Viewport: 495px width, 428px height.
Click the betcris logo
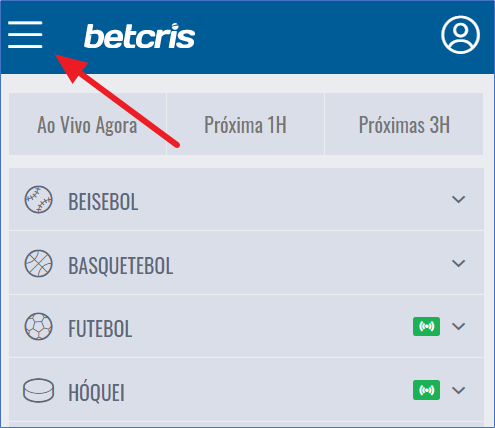pyautogui.click(x=139, y=36)
